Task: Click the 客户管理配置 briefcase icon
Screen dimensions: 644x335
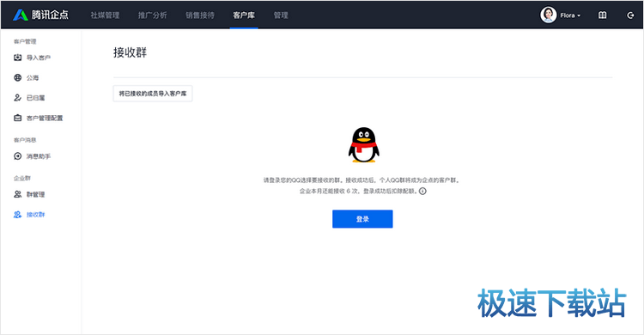Action: 18,118
